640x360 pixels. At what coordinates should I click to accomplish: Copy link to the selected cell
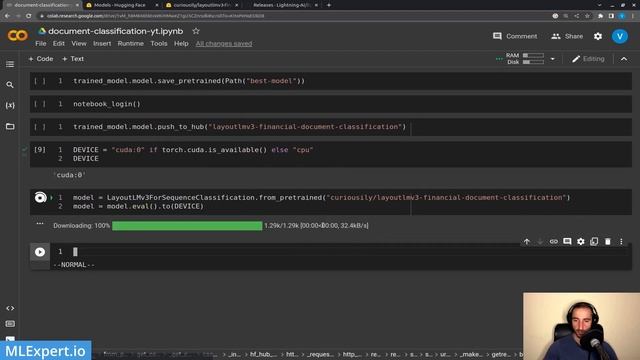tap(553, 242)
